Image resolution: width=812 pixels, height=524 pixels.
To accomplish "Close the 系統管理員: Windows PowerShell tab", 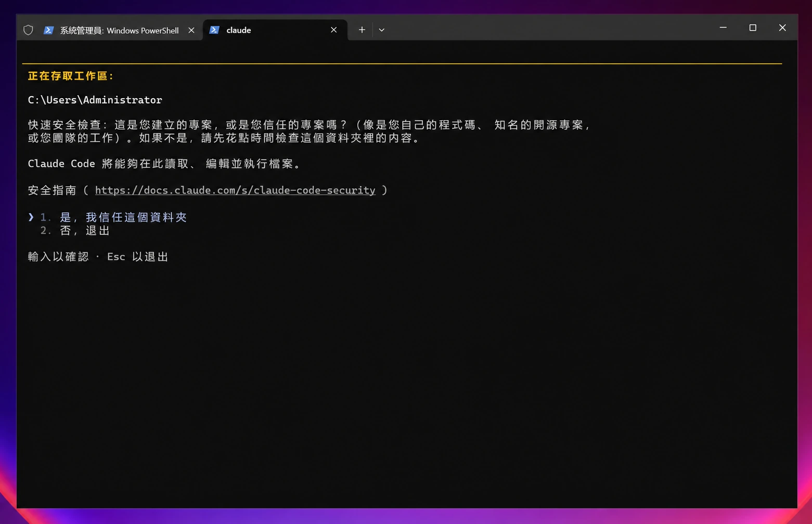I will [191, 30].
